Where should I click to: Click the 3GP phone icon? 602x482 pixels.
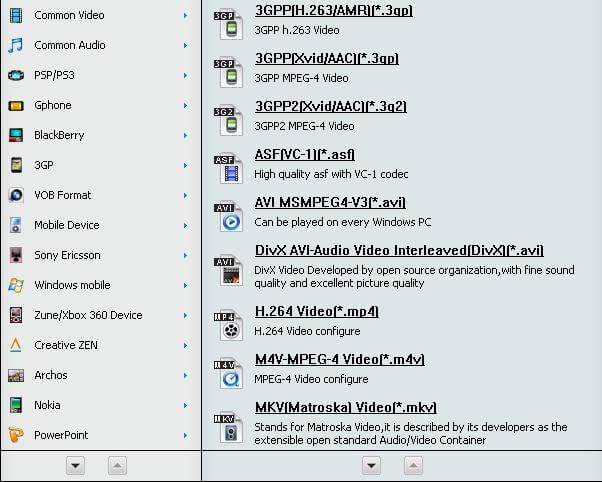(x=16, y=165)
